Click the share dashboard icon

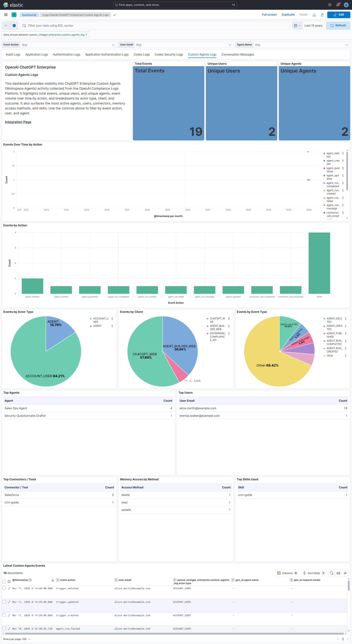pyautogui.click(x=322, y=15)
